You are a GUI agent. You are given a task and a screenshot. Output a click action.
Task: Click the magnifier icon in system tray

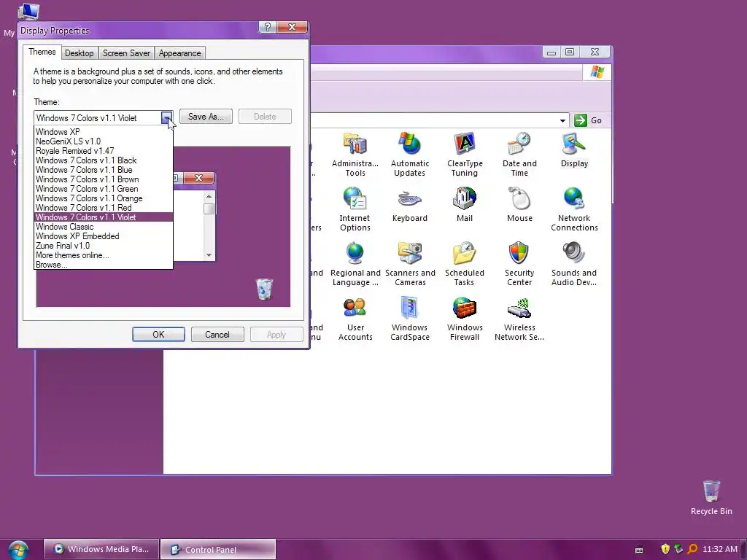coord(692,549)
